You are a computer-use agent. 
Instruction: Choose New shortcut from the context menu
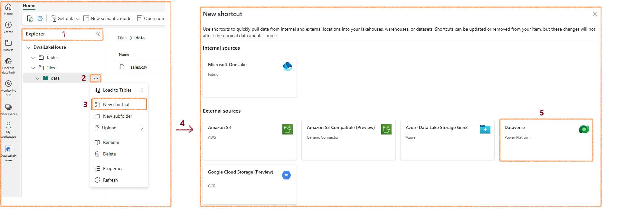click(x=119, y=104)
